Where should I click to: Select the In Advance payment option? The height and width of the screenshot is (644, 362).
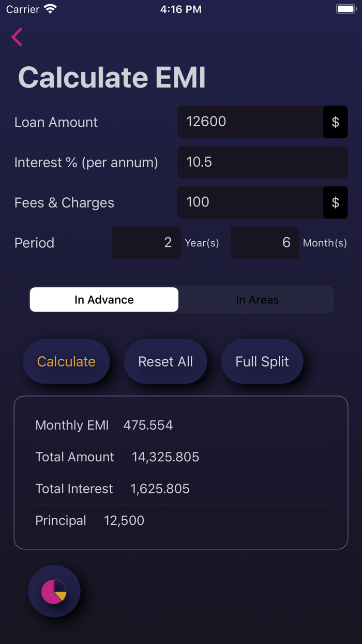point(104,300)
